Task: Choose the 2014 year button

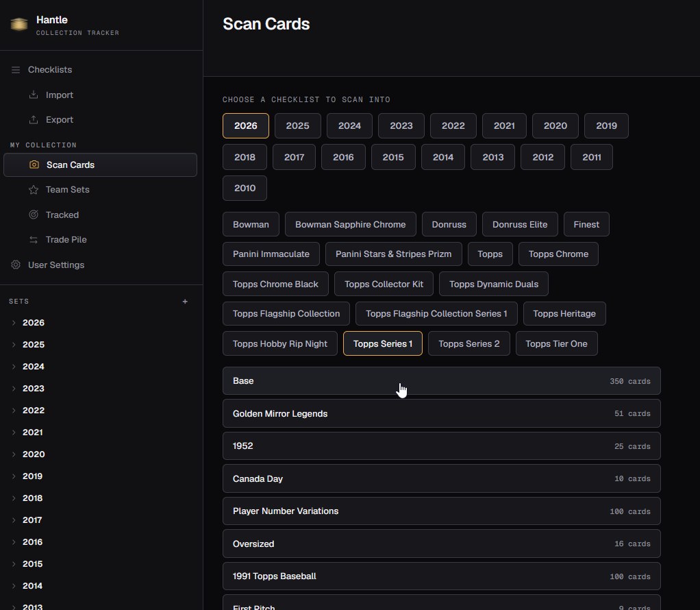Action: tap(443, 157)
